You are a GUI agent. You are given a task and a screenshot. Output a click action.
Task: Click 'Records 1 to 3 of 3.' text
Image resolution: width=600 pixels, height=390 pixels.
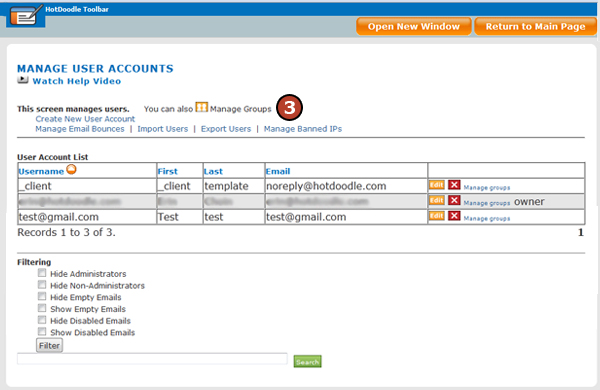(66, 232)
